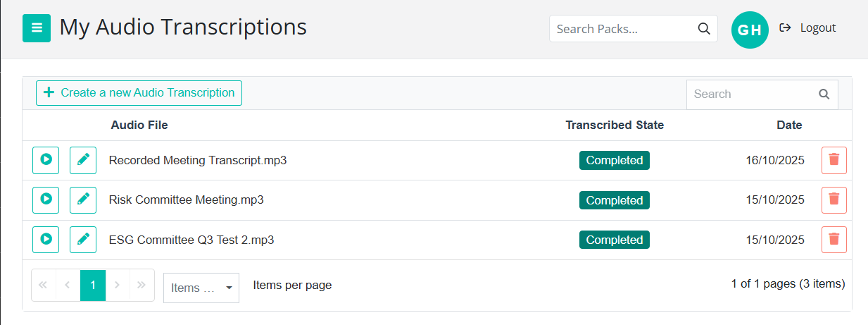
Task: Click the Search Packs magnifier icon
Action: pos(703,29)
